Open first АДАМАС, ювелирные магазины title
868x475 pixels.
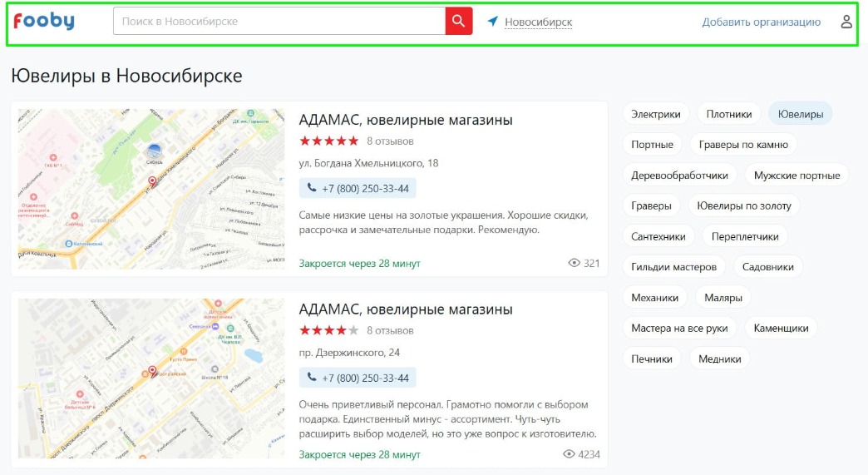(x=406, y=120)
